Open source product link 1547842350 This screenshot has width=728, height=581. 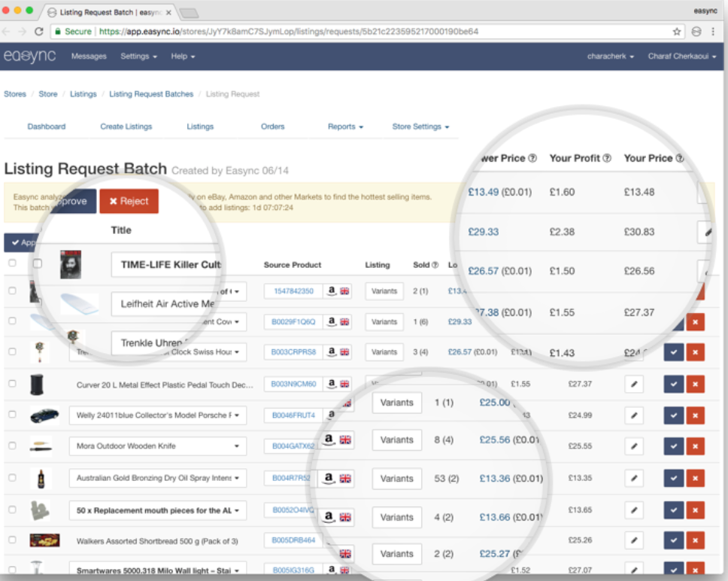pos(293,291)
